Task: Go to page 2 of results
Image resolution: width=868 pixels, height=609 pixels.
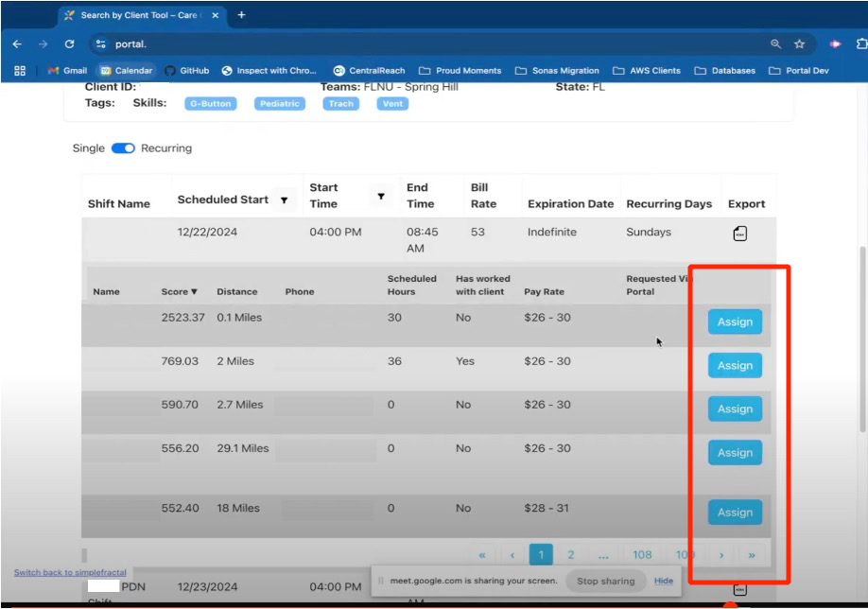Action: coord(570,555)
